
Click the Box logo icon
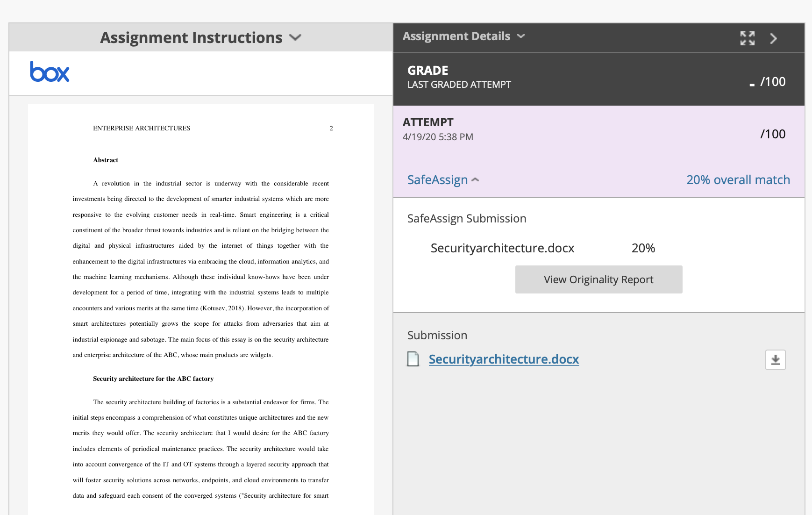pyautogui.click(x=50, y=72)
